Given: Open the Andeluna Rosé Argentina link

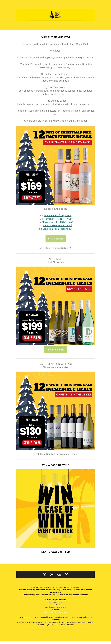Looking at the screenshot, I should (x=57, y=215).
